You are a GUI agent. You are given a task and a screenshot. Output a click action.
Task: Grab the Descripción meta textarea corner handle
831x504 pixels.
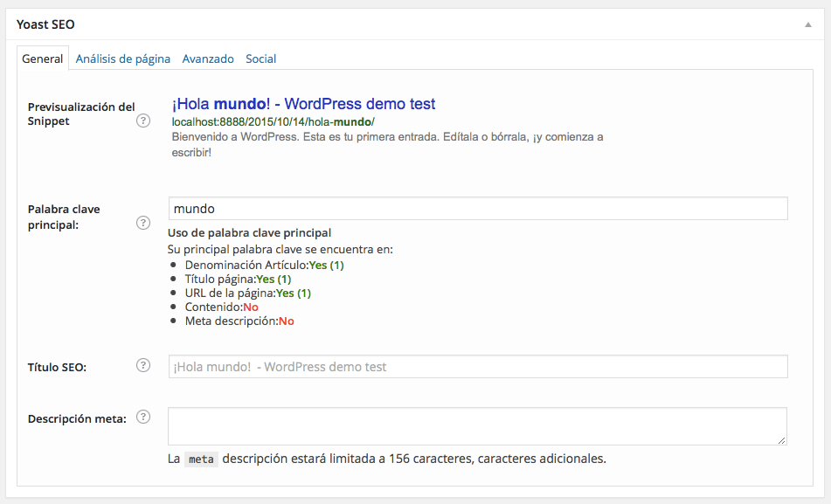pos(782,440)
